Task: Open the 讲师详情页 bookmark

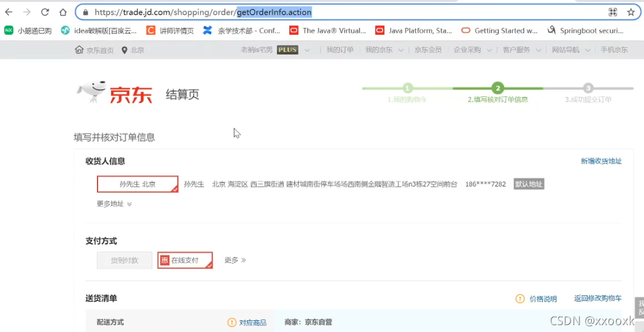Action: click(x=170, y=30)
